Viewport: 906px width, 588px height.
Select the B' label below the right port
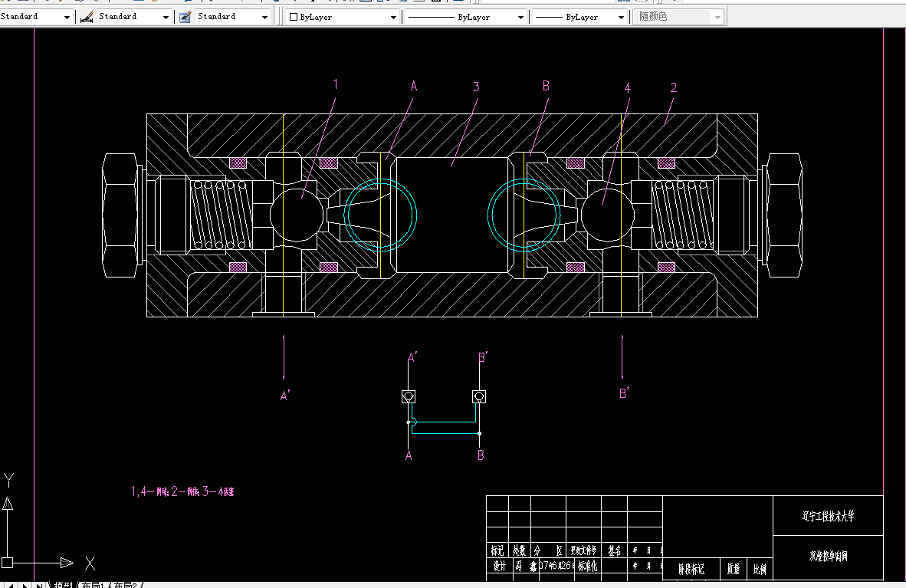pyautogui.click(x=624, y=393)
